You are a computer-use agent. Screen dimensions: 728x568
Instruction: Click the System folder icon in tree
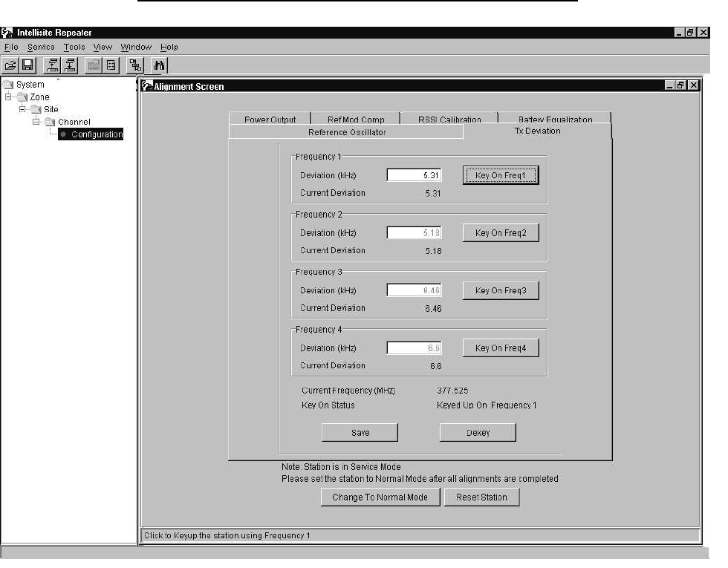8,85
